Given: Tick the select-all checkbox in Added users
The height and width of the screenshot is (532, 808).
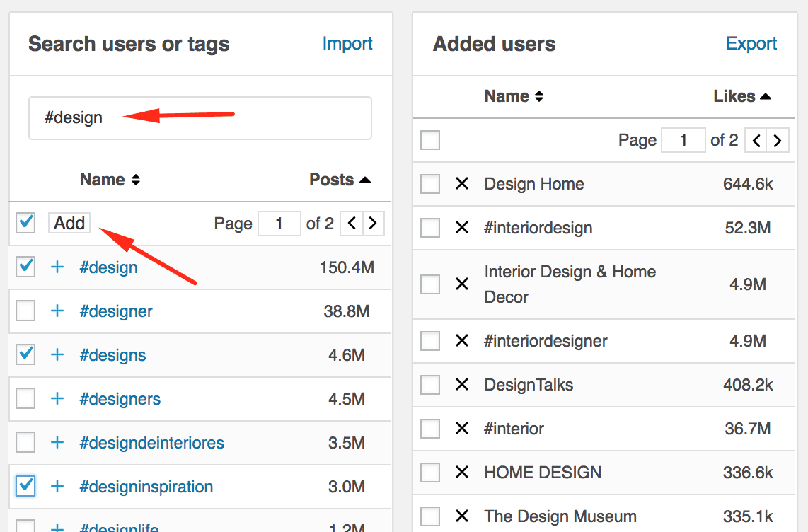Looking at the screenshot, I should 430,140.
